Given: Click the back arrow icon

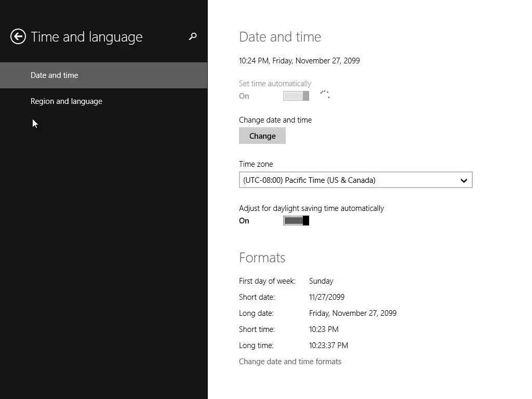Looking at the screenshot, I should 18,36.
